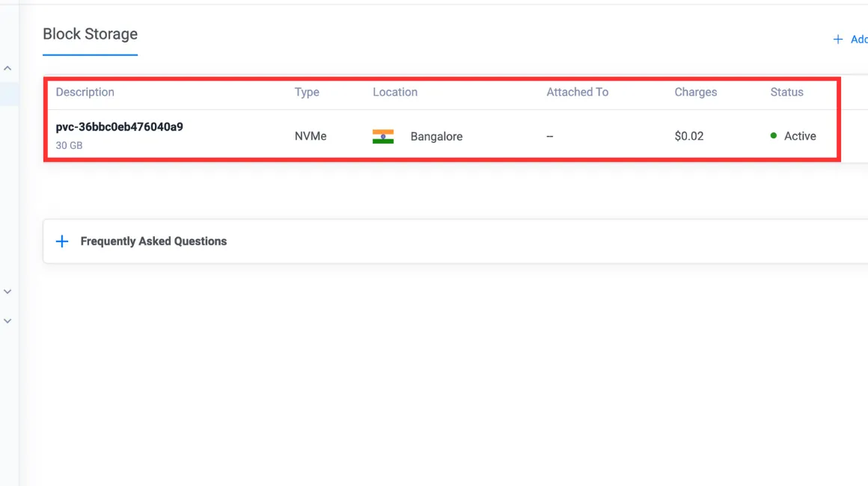Screen dimensions: 868x486
Task: Click the Frequently Asked Questions heading
Action: click(153, 241)
